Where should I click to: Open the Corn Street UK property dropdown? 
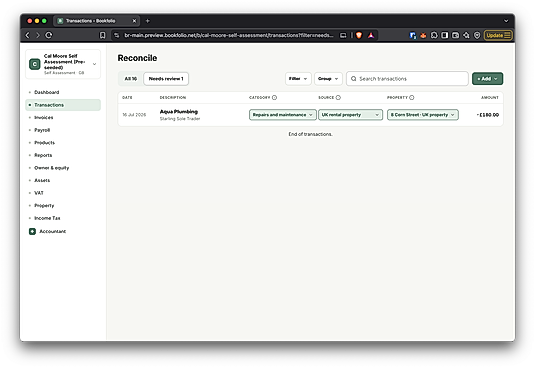click(x=423, y=115)
